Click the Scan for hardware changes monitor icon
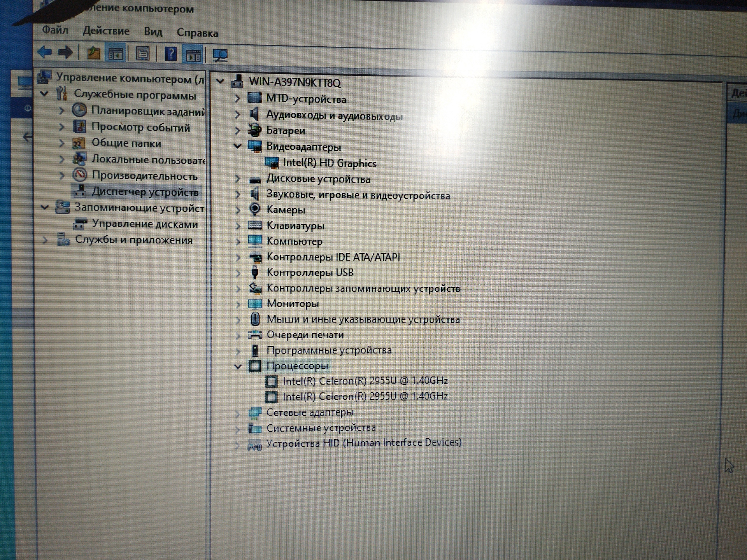The width and height of the screenshot is (747, 560). (221, 55)
